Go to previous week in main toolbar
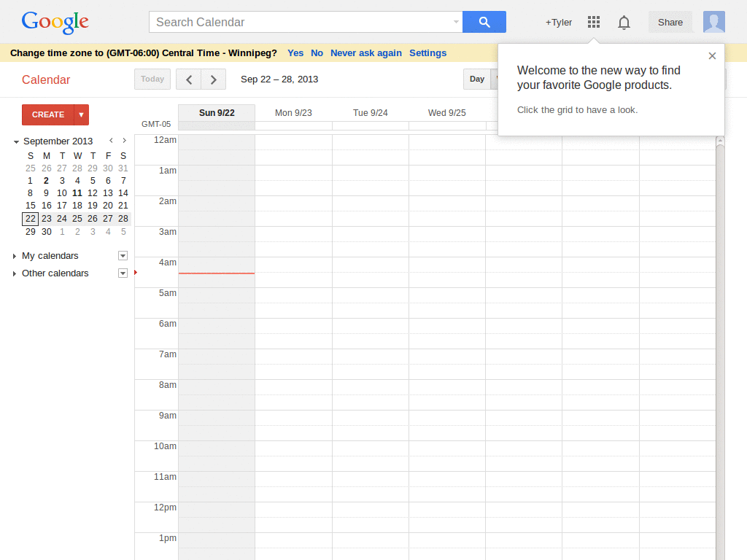 (189, 79)
